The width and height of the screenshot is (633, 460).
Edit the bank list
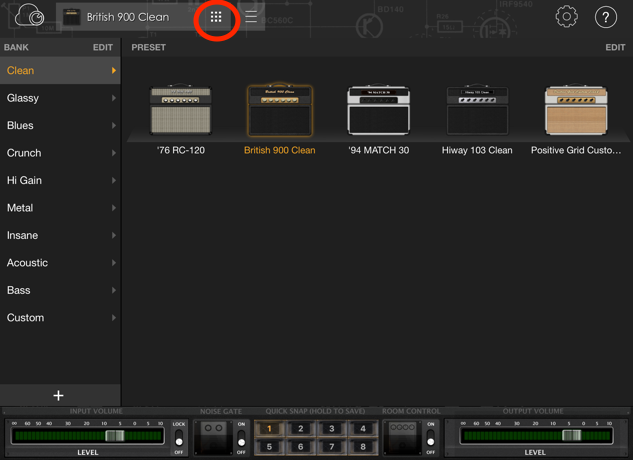pos(103,47)
